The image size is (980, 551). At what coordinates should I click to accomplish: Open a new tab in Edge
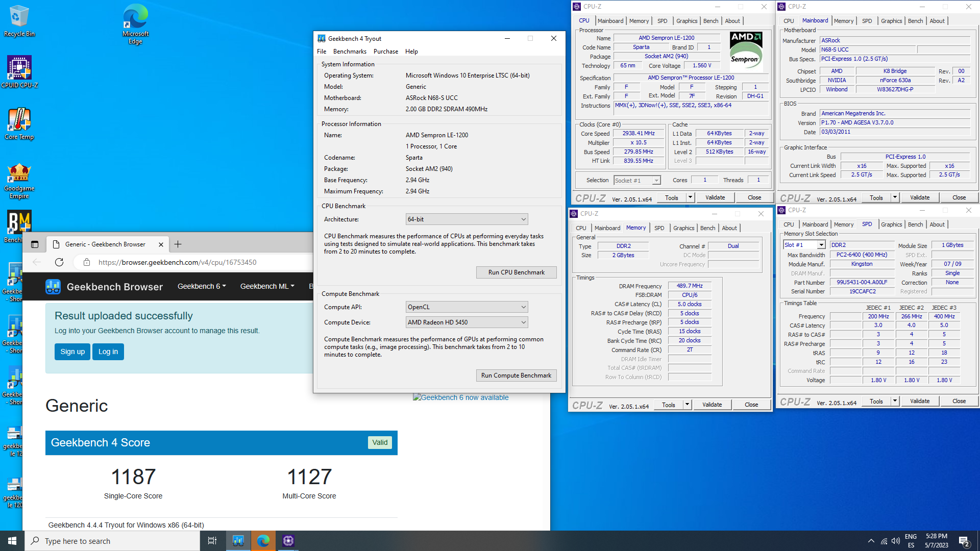coord(178,244)
